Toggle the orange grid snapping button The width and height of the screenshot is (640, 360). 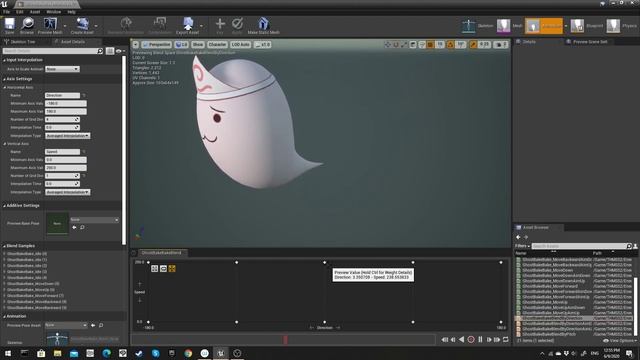click(x=430, y=44)
